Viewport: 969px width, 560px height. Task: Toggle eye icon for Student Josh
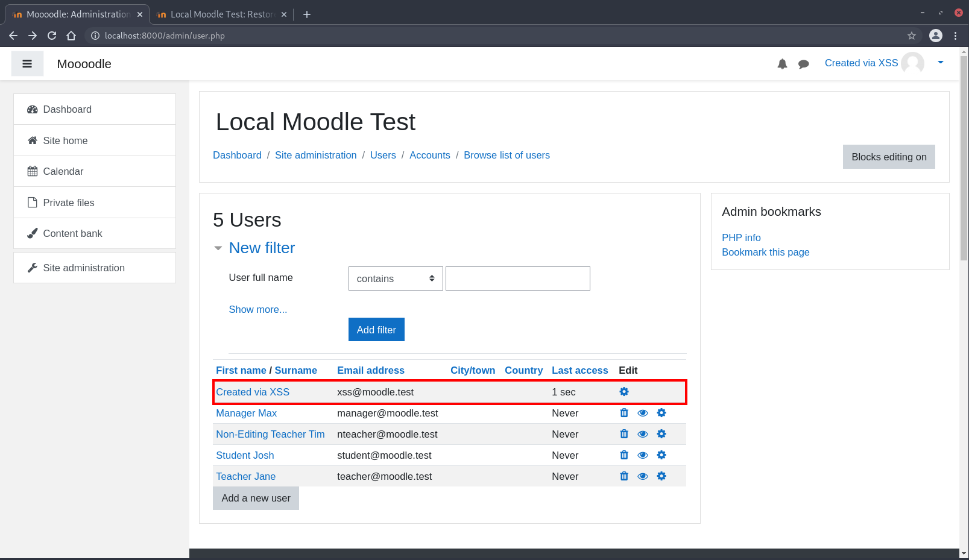(x=643, y=455)
